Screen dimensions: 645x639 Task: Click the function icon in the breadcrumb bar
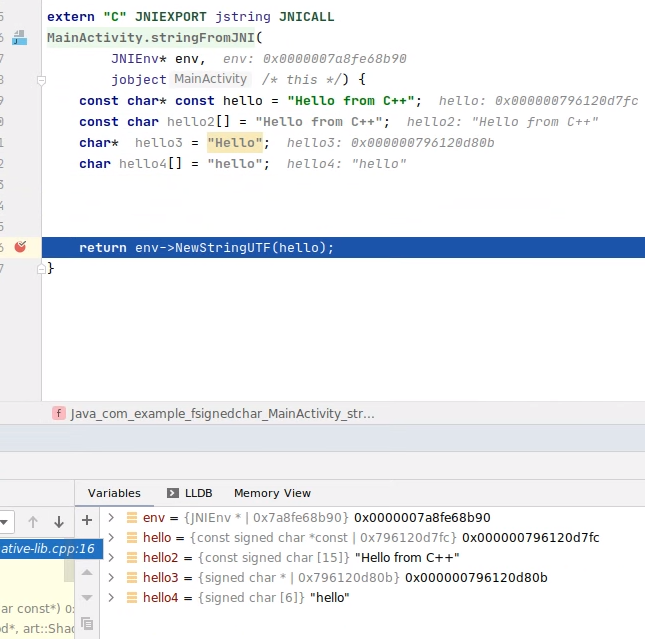(x=59, y=413)
